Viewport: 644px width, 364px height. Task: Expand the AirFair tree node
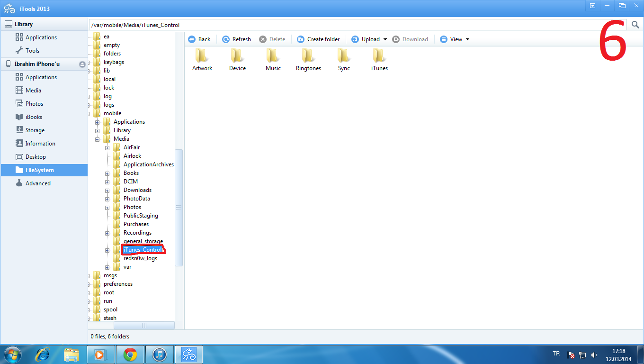coord(107,148)
